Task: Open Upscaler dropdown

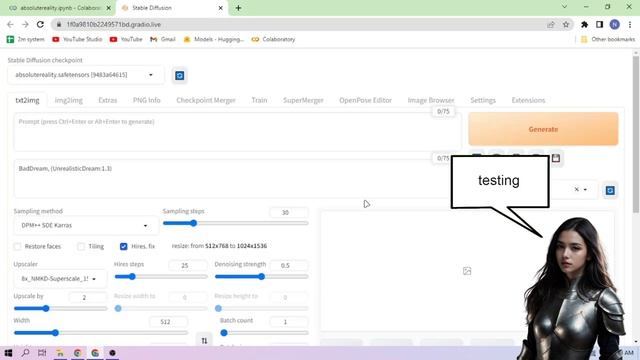Action: click(60, 279)
